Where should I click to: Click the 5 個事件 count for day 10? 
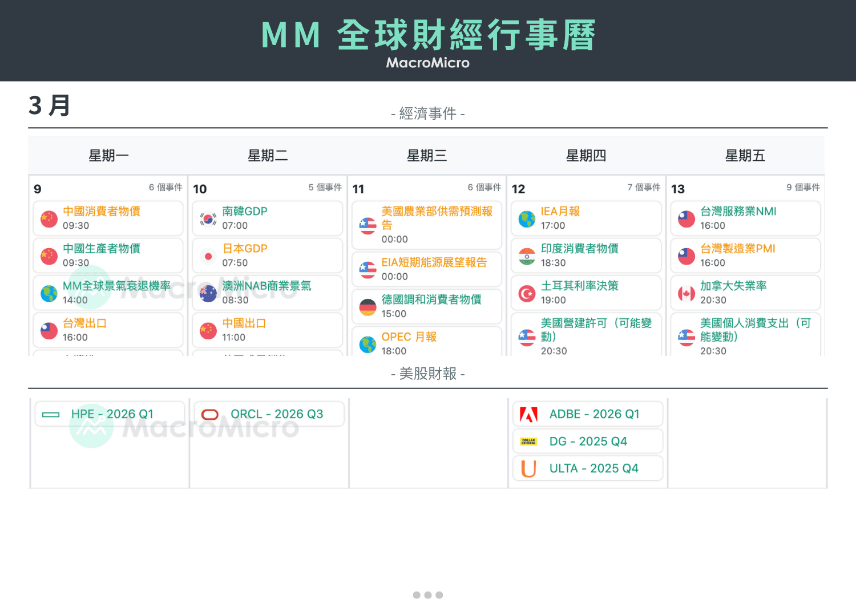(325, 188)
